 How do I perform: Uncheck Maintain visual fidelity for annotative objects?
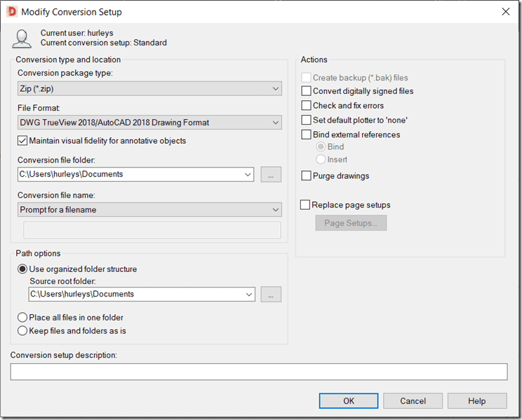(x=23, y=141)
